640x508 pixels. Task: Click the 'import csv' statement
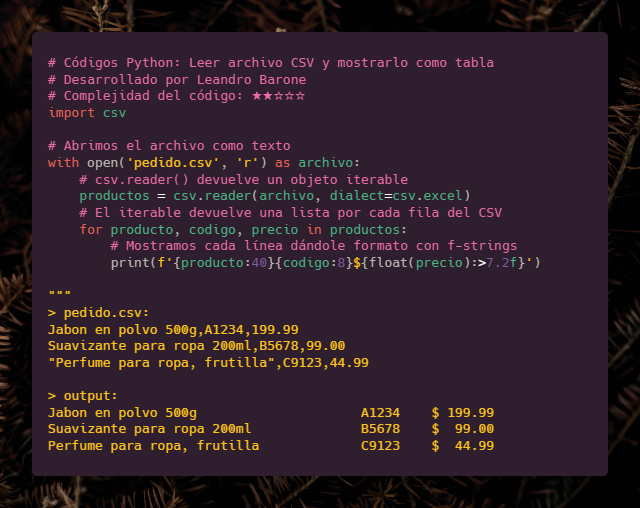(x=87, y=113)
